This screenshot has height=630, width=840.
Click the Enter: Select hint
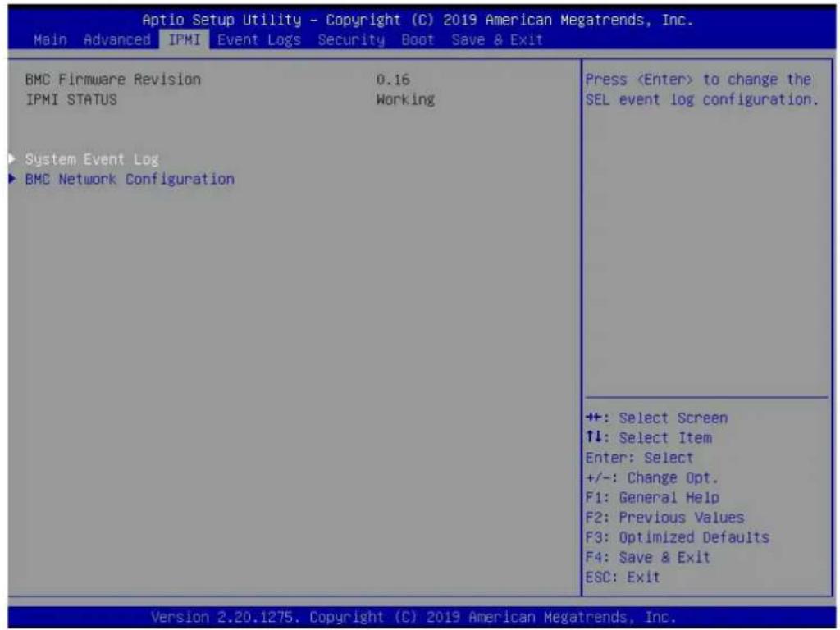pyautogui.click(x=639, y=458)
